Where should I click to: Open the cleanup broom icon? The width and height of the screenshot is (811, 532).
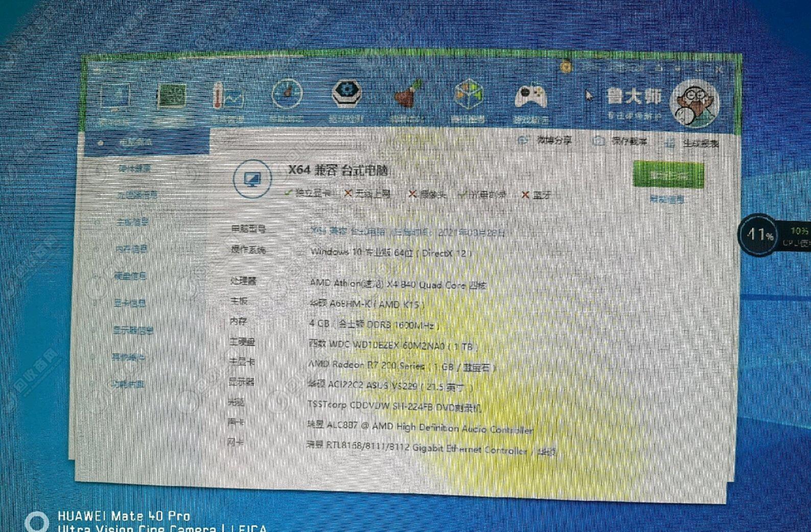pos(408,94)
